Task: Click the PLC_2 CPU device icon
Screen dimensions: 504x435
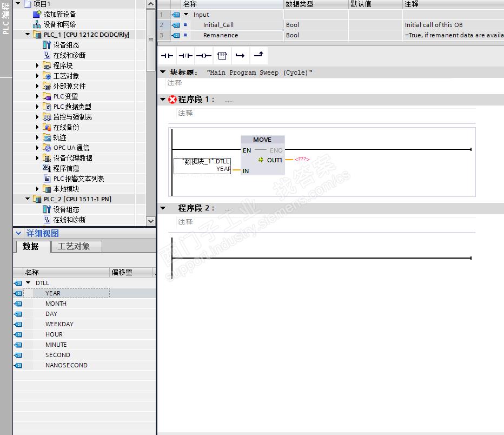Action: coord(37,199)
